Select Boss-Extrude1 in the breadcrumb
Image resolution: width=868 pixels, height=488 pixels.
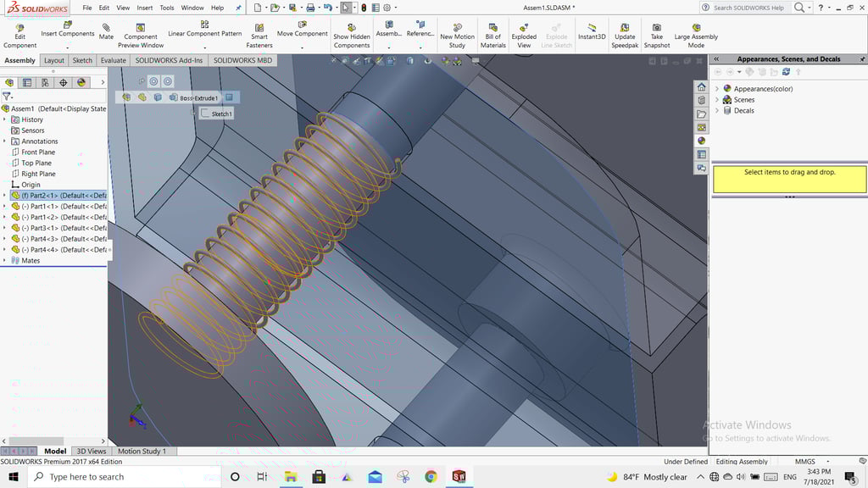click(x=198, y=97)
